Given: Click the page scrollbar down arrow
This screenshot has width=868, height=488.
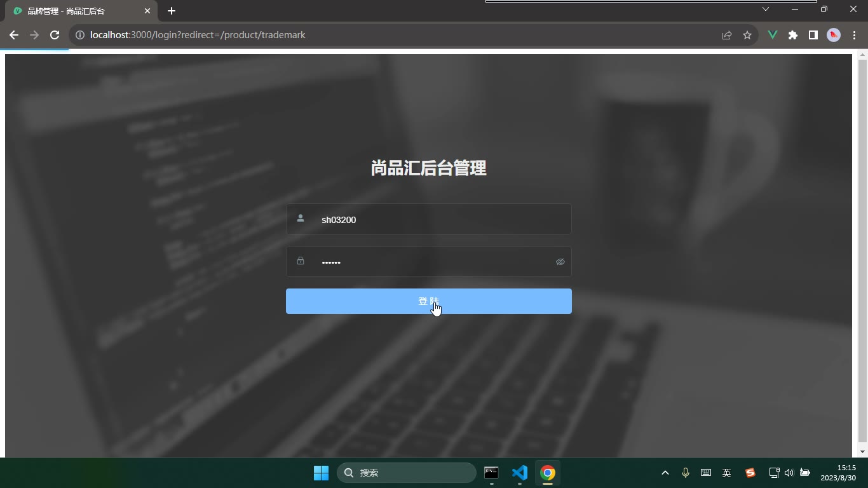Looking at the screenshot, I should pyautogui.click(x=862, y=452).
